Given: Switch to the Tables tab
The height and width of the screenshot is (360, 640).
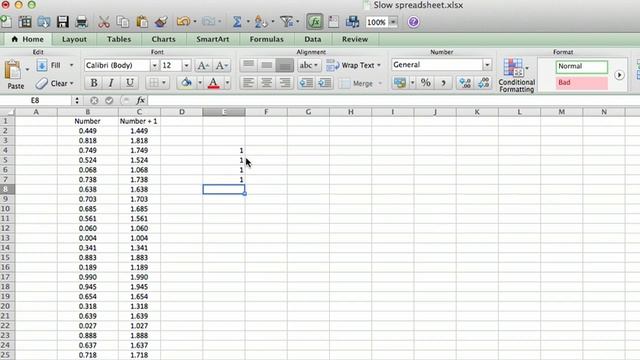Looking at the screenshot, I should (119, 39).
